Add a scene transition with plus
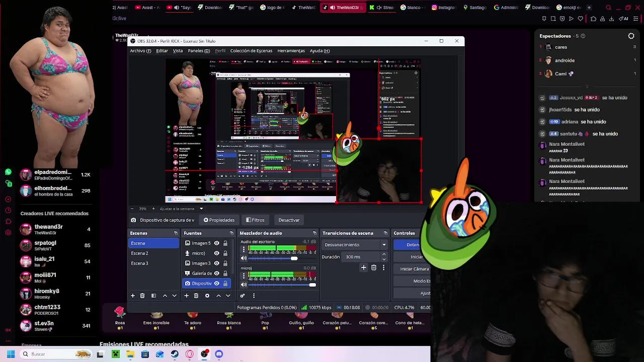This screenshot has width=644, height=362. pyautogui.click(x=364, y=267)
